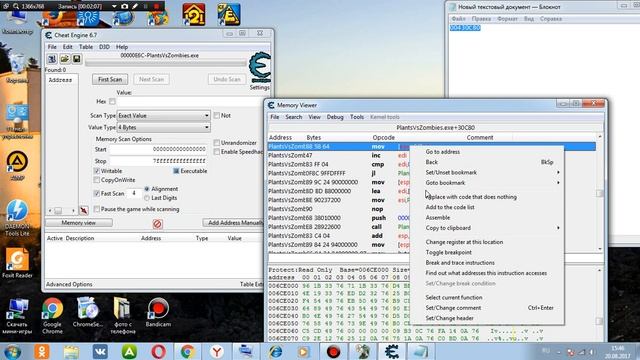Image resolution: width=640 pixels, height=360 pixels.
Task: Open Google Chrome desktop shortcut
Action: click(x=52, y=316)
